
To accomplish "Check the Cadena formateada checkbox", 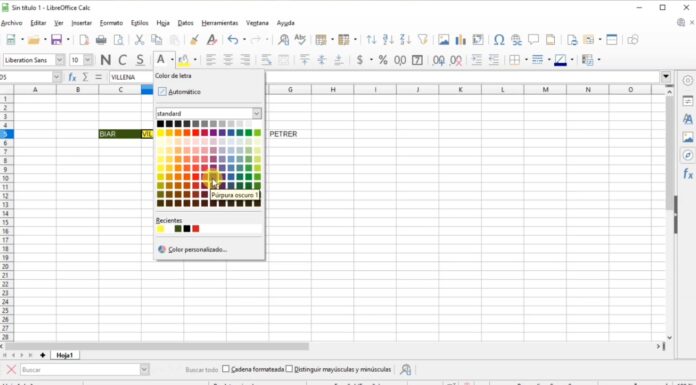I will (x=225, y=369).
